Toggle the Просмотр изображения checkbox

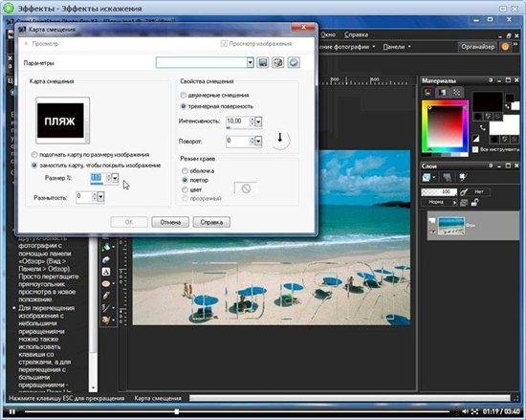pyautogui.click(x=224, y=44)
